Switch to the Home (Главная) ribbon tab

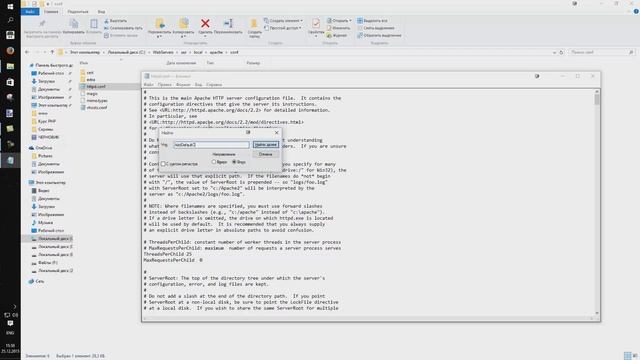pos(51,11)
